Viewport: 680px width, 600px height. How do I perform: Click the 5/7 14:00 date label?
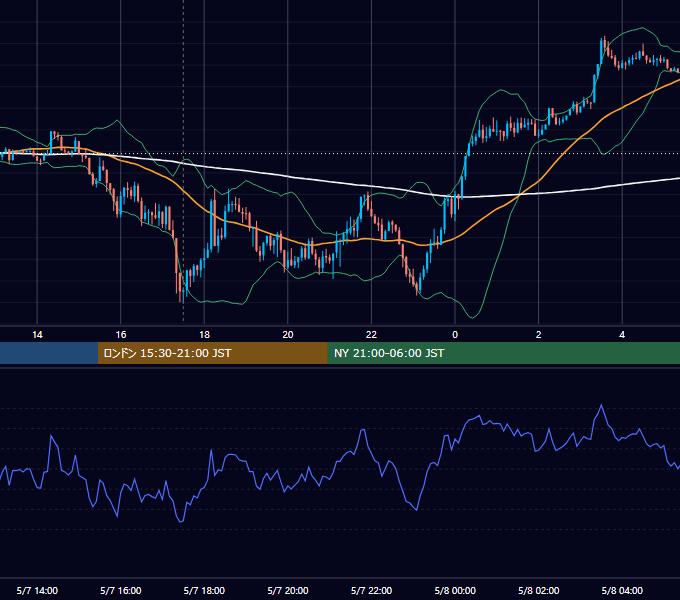[x=37, y=591]
